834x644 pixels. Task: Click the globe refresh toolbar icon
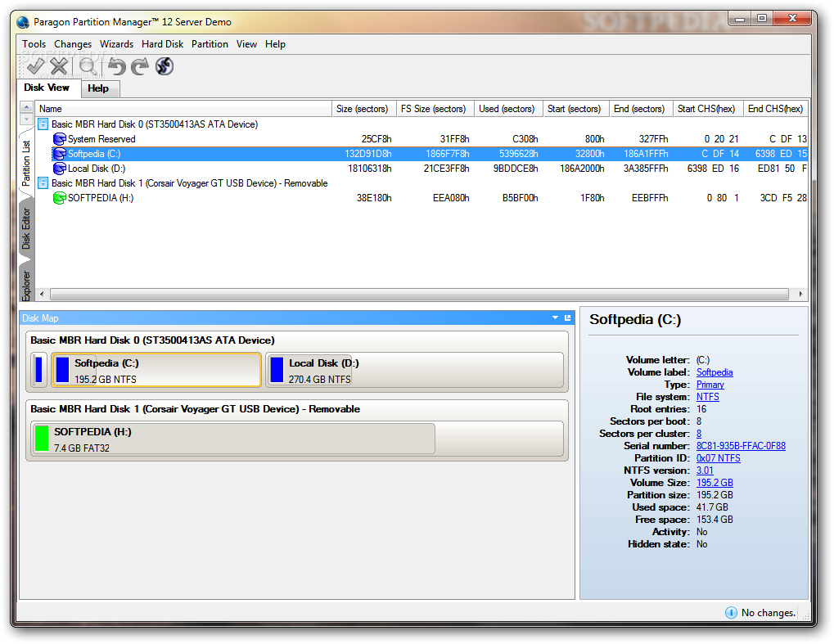coord(165,66)
